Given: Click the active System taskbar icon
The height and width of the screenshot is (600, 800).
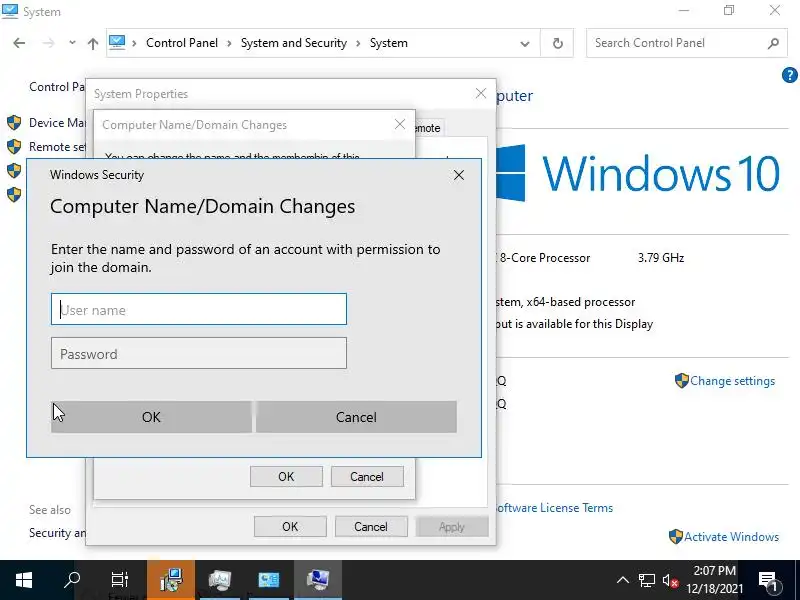Looking at the screenshot, I should pos(317,580).
